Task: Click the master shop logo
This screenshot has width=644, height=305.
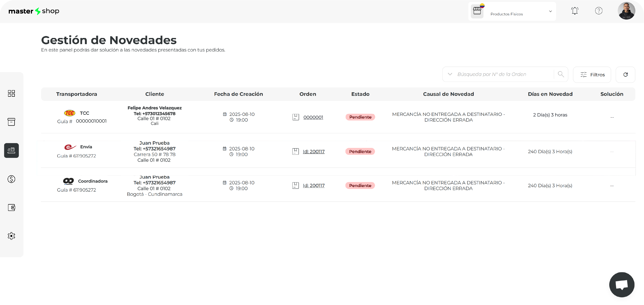Action: click(34, 11)
